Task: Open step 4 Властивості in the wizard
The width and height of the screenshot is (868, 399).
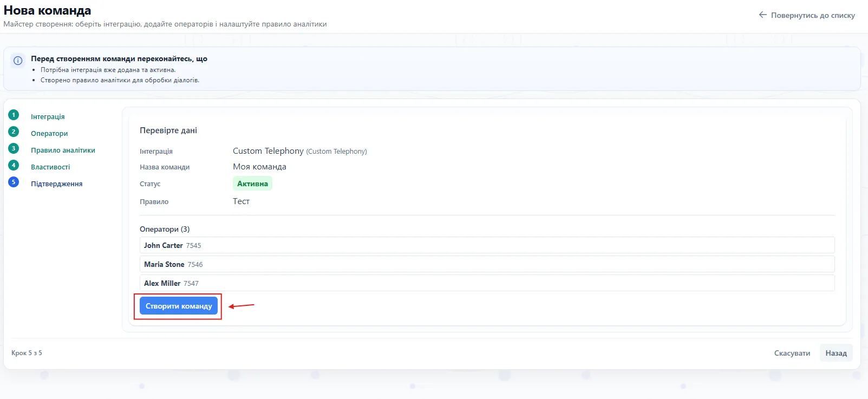Action: click(50, 167)
